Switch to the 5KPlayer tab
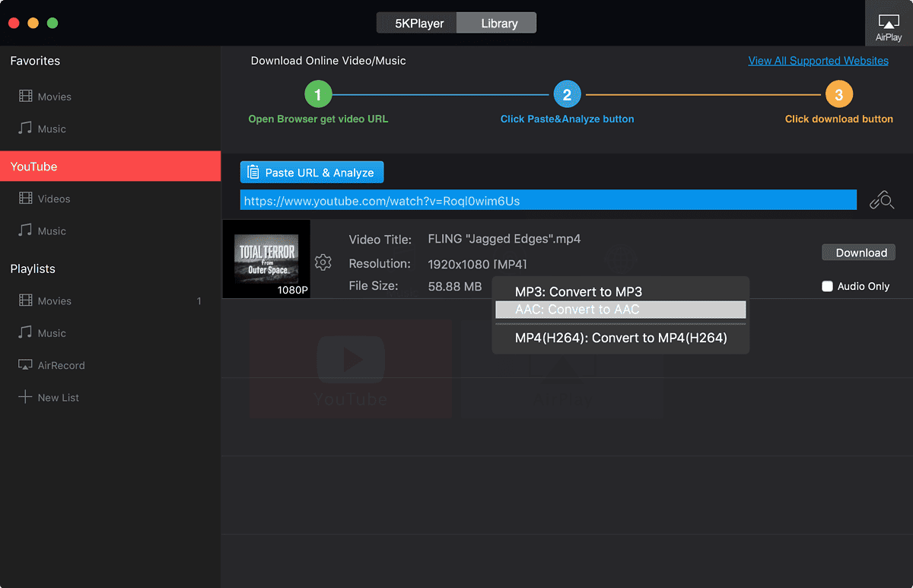 point(417,23)
